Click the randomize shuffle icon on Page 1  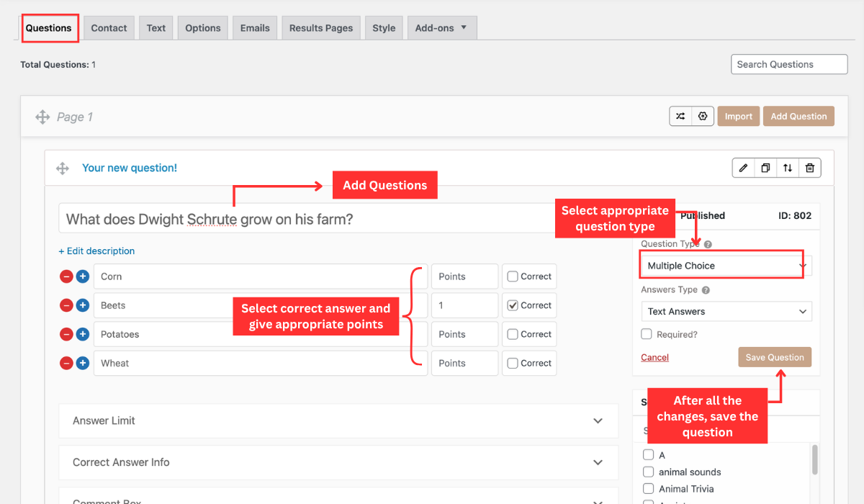pyautogui.click(x=680, y=116)
